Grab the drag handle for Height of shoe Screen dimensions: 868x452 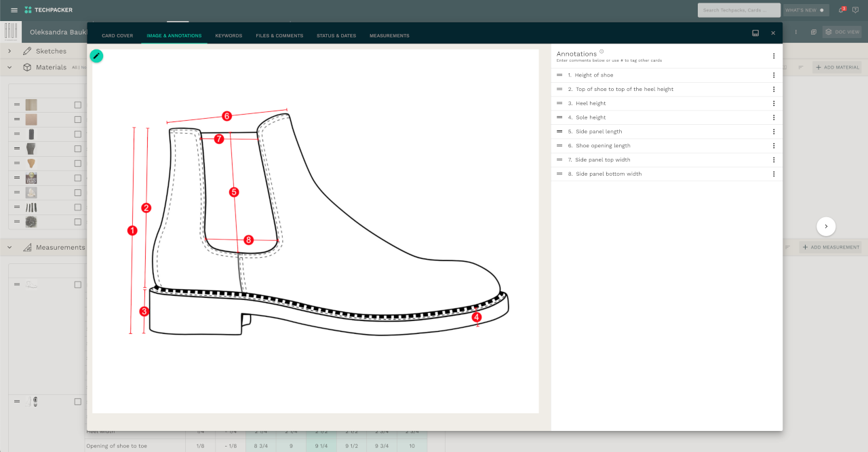pyautogui.click(x=559, y=75)
